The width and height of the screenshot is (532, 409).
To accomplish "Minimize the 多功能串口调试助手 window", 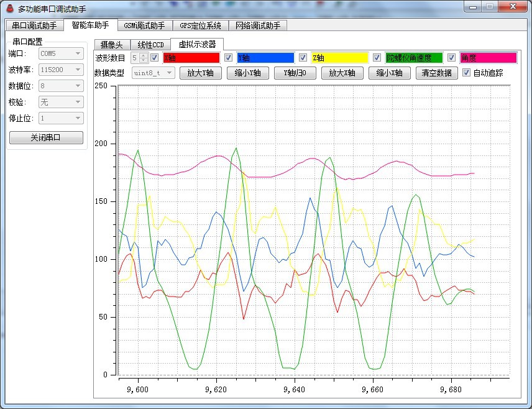I will point(473,7).
